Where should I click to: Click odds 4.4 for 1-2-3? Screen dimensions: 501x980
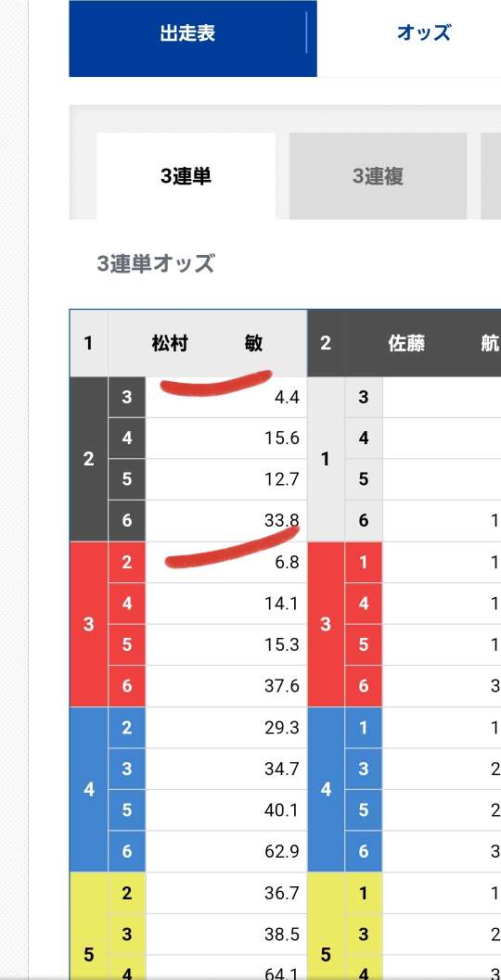point(225,398)
